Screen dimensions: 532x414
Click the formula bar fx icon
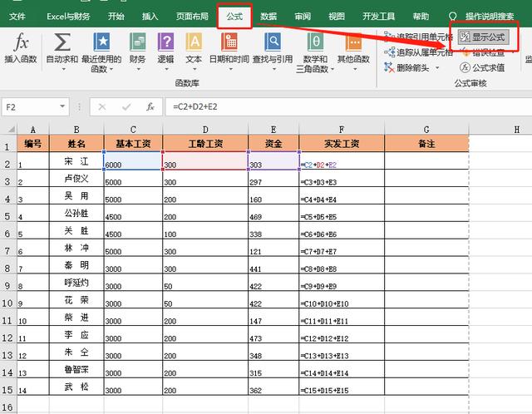150,107
